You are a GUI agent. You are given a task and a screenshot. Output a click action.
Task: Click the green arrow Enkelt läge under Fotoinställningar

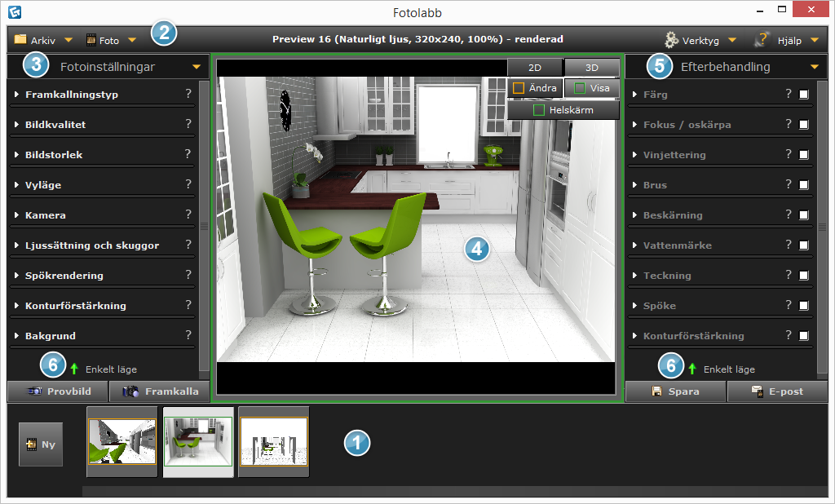[74, 369]
